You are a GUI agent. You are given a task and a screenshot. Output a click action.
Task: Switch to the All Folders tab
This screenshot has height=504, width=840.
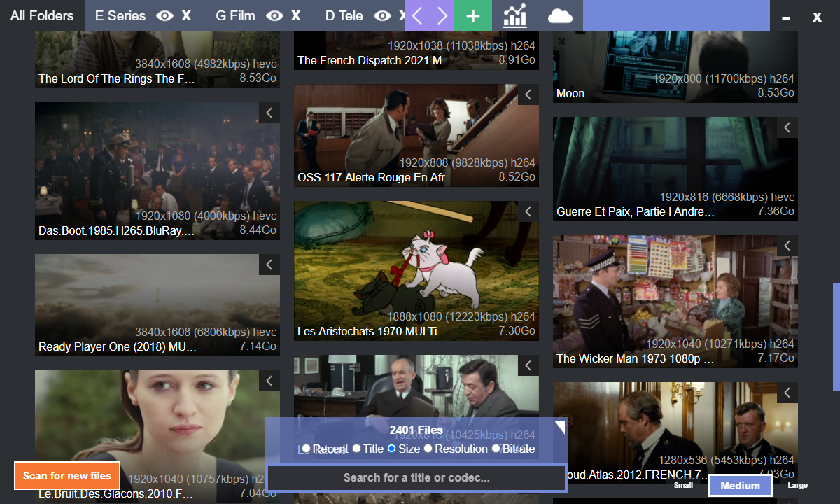coord(41,15)
